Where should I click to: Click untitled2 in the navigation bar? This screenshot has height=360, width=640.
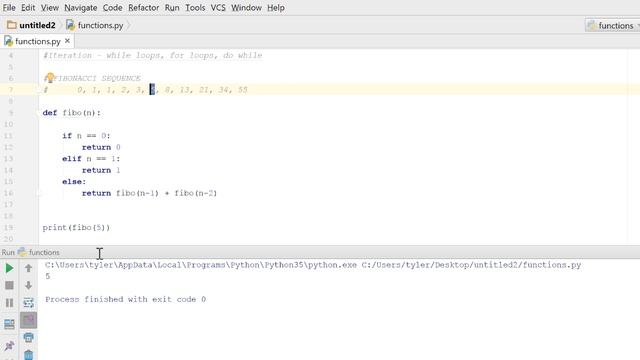(x=37, y=25)
